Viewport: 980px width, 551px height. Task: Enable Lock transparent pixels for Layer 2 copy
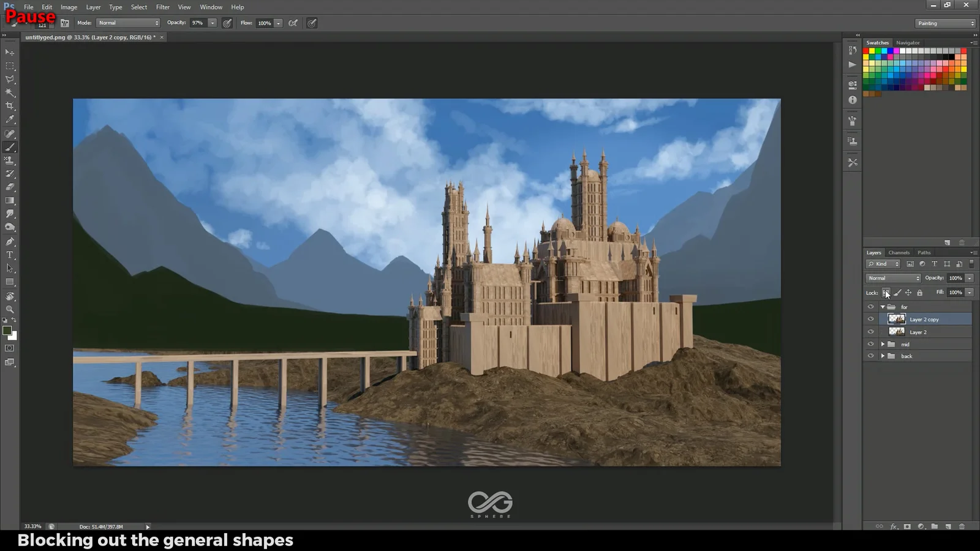tap(886, 293)
